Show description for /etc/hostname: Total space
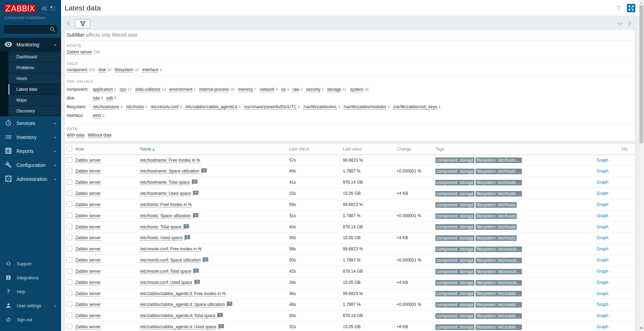 [x=195, y=182]
